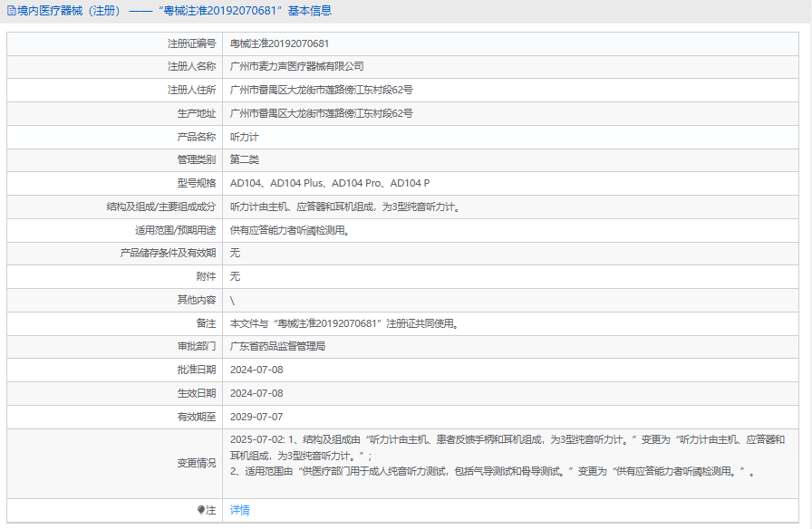The image size is (812, 529).
Task: Click the 适用范围 value 供有应答能力者听阈检测用
Action: (x=290, y=230)
